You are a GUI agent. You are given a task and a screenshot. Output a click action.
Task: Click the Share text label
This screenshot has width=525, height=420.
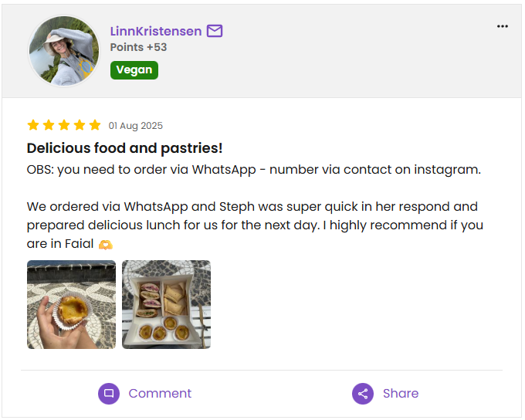point(401,393)
